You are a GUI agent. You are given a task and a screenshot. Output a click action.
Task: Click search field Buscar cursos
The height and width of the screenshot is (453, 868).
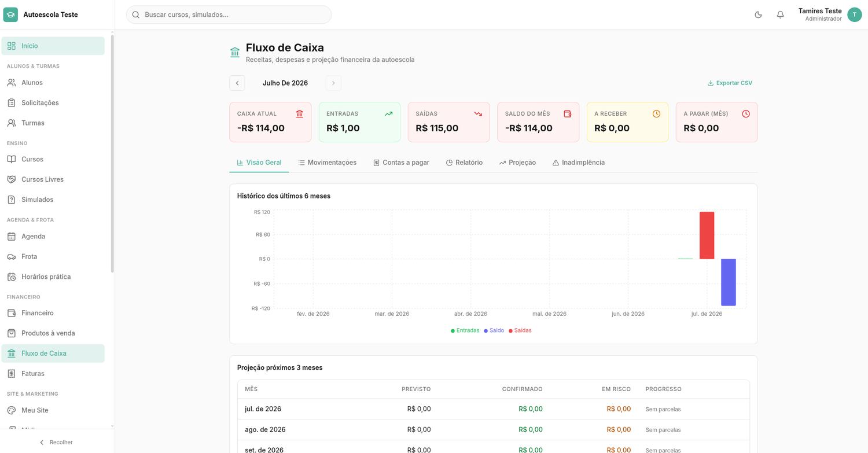[229, 14]
